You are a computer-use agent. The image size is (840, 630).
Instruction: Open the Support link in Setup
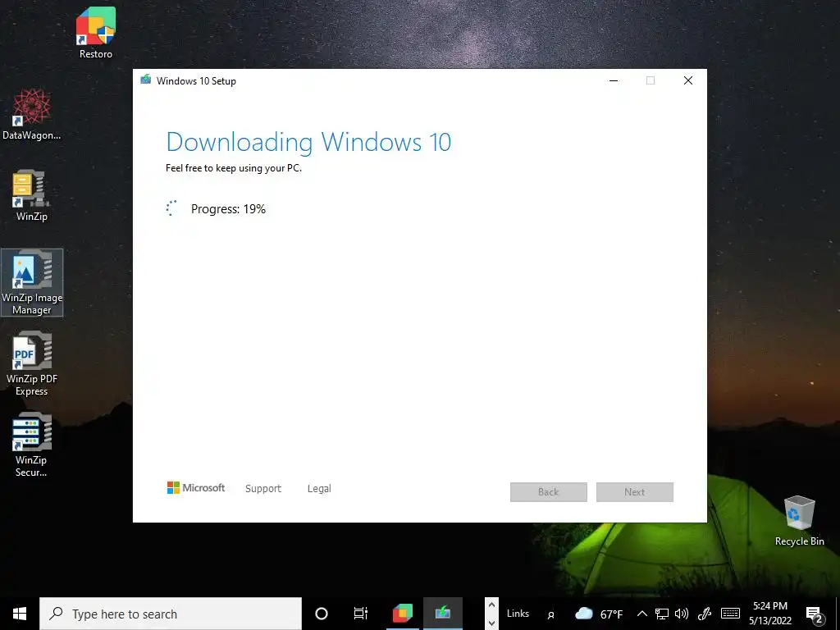point(263,489)
